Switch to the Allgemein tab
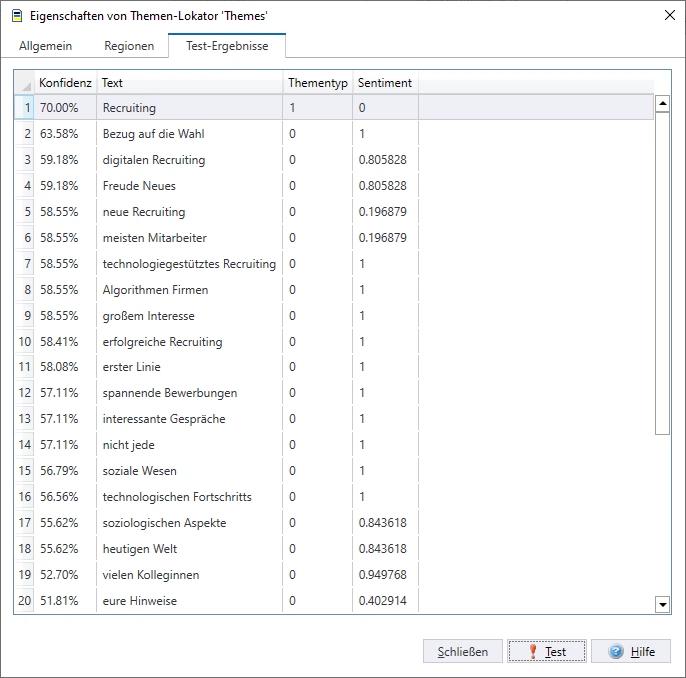The height and width of the screenshot is (678, 686). point(45,46)
